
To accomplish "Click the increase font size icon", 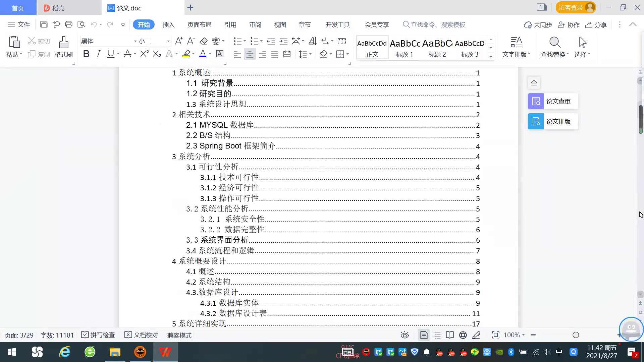I will click(x=179, y=41).
